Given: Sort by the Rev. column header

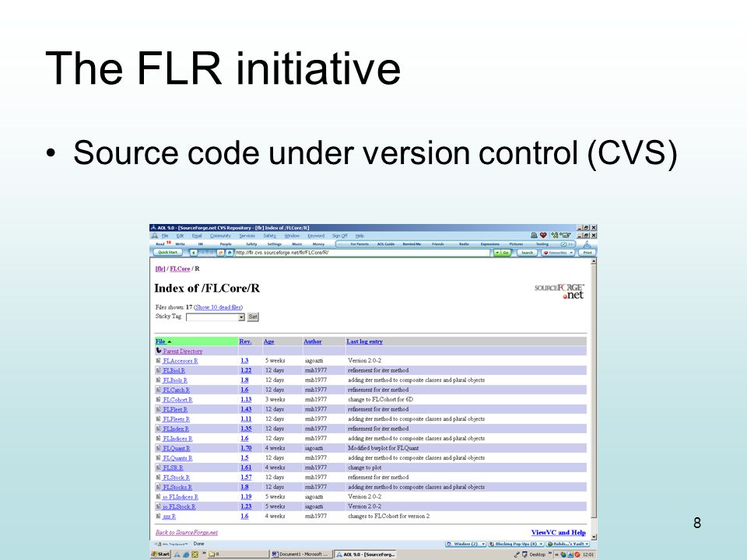Looking at the screenshot, I should point(245,341).
